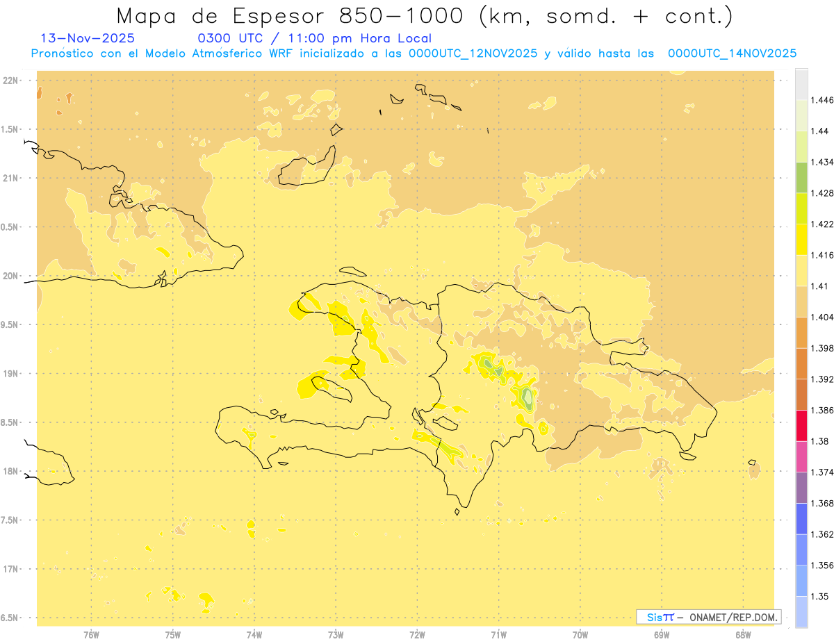Click the '1.5N' latitude axis label

click(x=11, y=129)
